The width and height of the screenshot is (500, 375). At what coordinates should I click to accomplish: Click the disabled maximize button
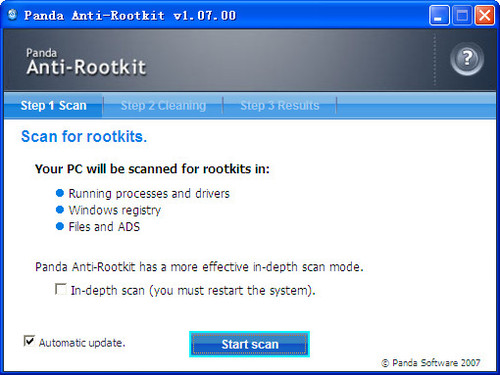coord(462,15)
